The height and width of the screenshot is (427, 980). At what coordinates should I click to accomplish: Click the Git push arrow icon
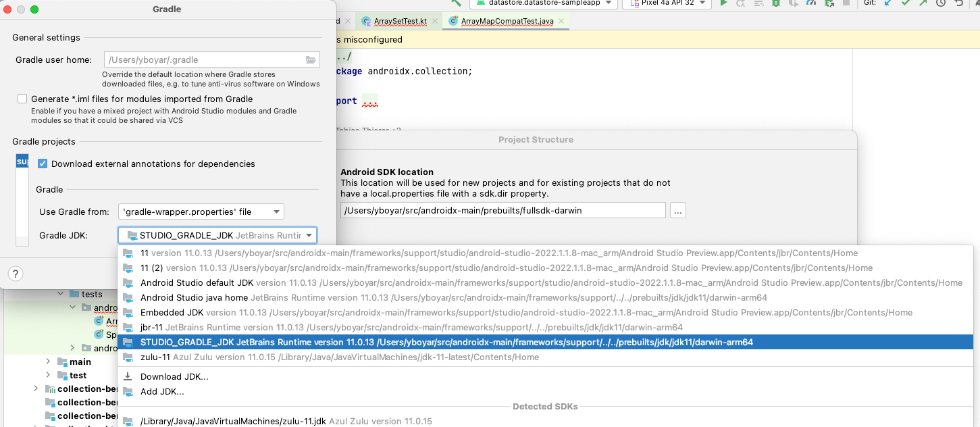923,3
